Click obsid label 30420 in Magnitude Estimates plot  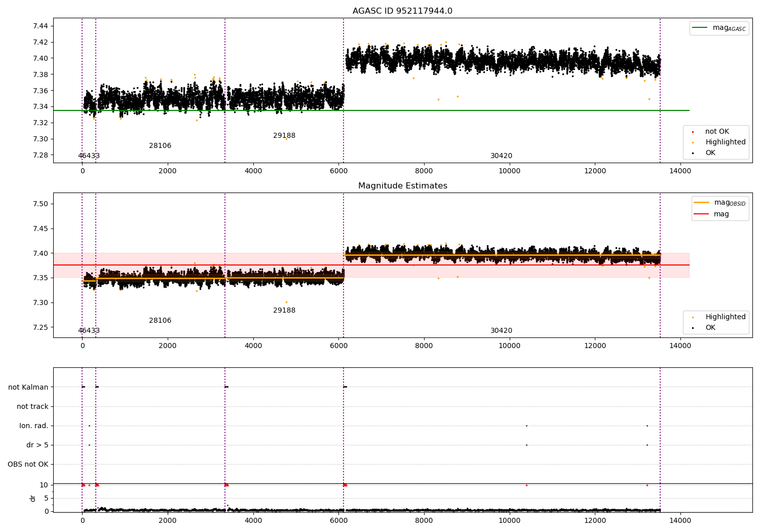pos(501,331)
